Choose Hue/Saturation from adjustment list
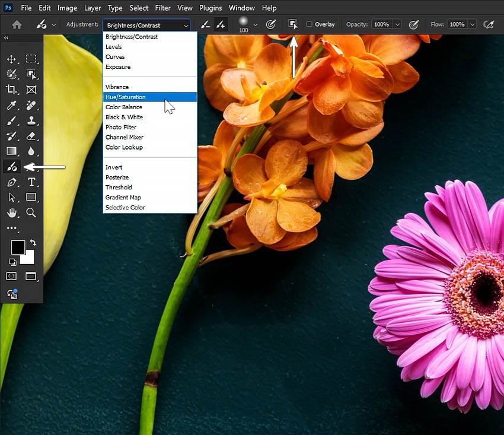 [x=125, y=97]
